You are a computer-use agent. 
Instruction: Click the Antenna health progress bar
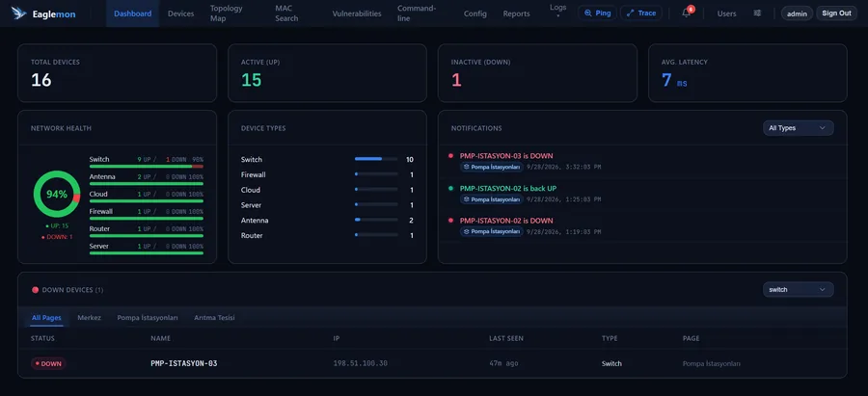(x=147, y=184)
